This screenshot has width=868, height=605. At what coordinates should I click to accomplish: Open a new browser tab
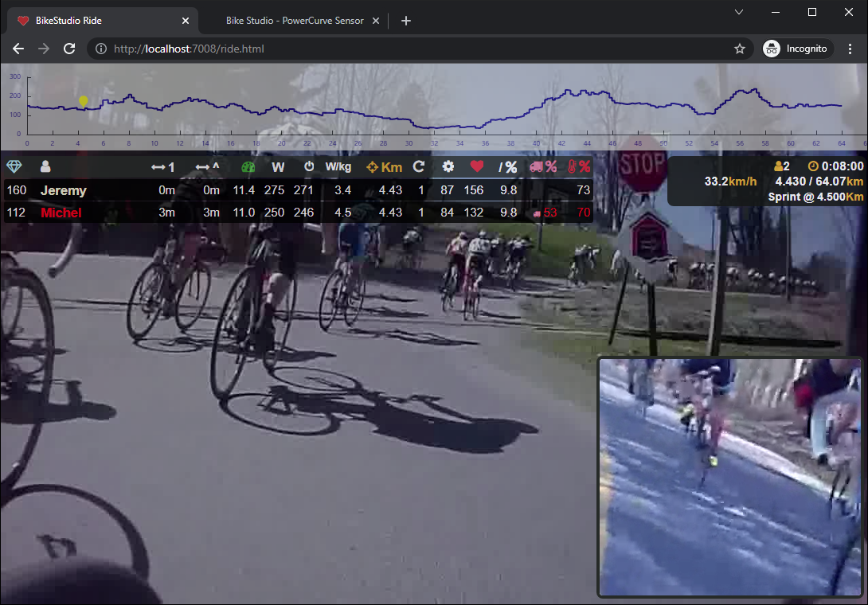(x=406, y=21)
